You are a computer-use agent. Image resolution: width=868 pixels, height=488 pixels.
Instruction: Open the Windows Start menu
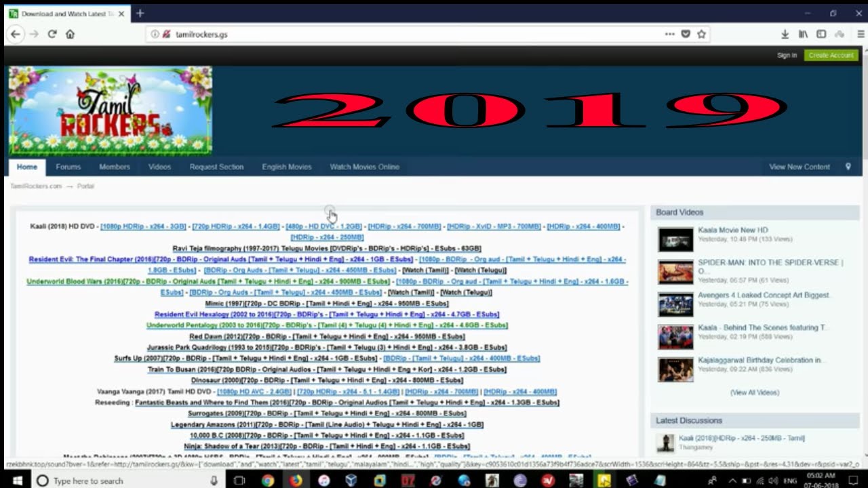pyautogui.click(x=17, y=481)
